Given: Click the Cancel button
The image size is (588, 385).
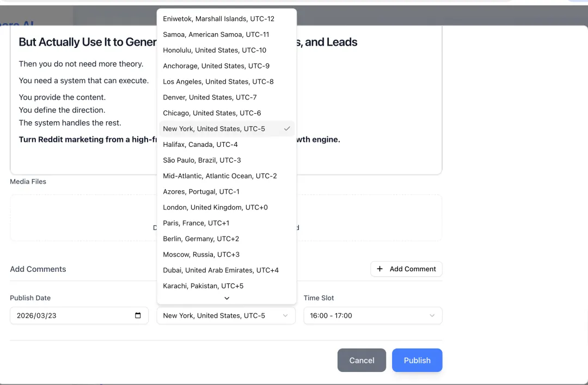Looking at the screenshot, I should point(362,361).
